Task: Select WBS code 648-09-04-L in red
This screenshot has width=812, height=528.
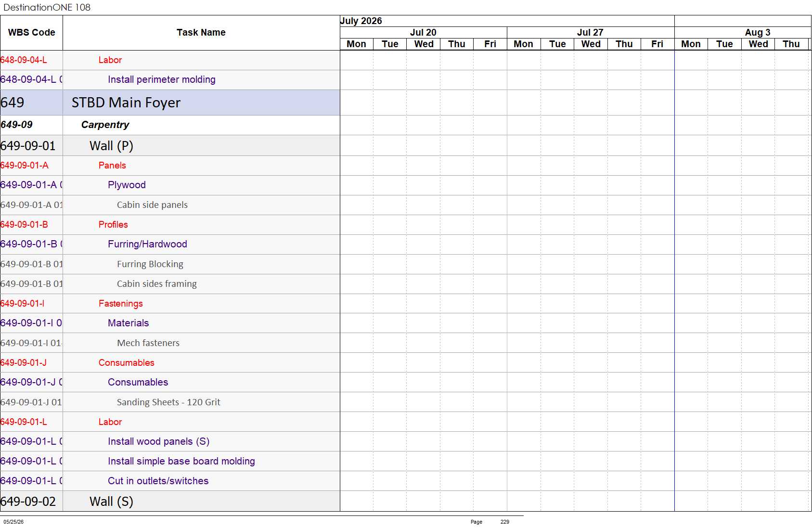Action: click(x=24, y=60)
